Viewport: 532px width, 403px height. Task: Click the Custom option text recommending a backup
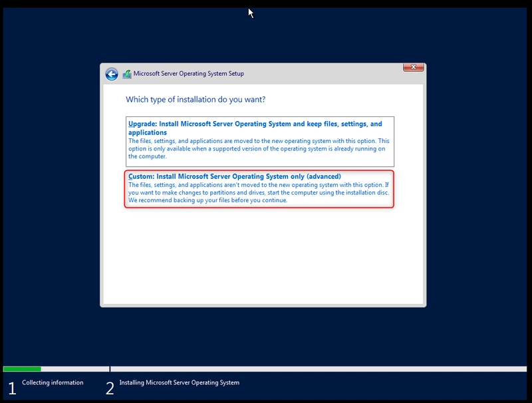207,200
